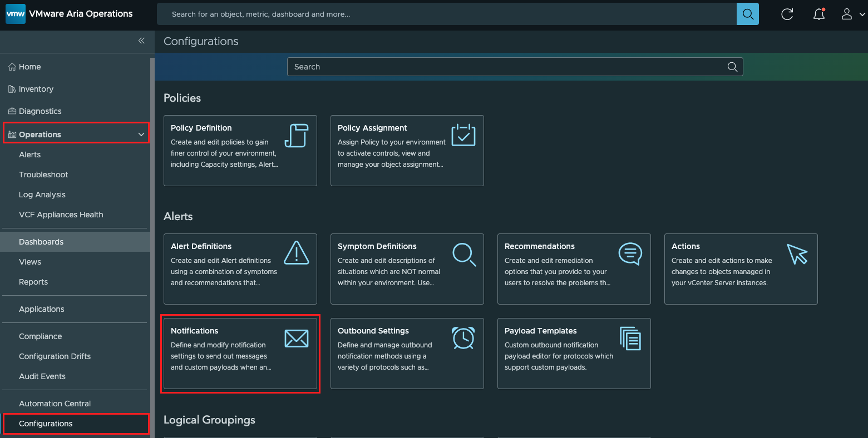Viewport: 868px width, 438px height.
Task: Open the Actions card title
Action: click(x=685, y=246)
